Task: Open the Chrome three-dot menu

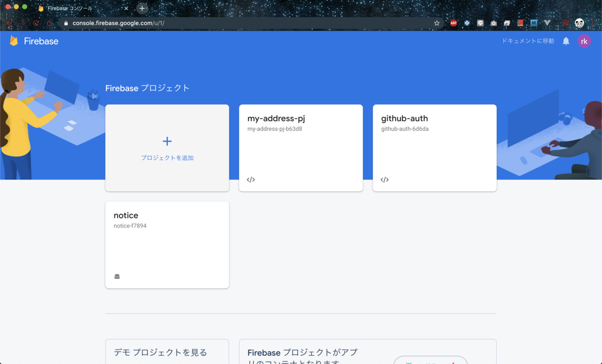Action: click(x=594, y=23)
